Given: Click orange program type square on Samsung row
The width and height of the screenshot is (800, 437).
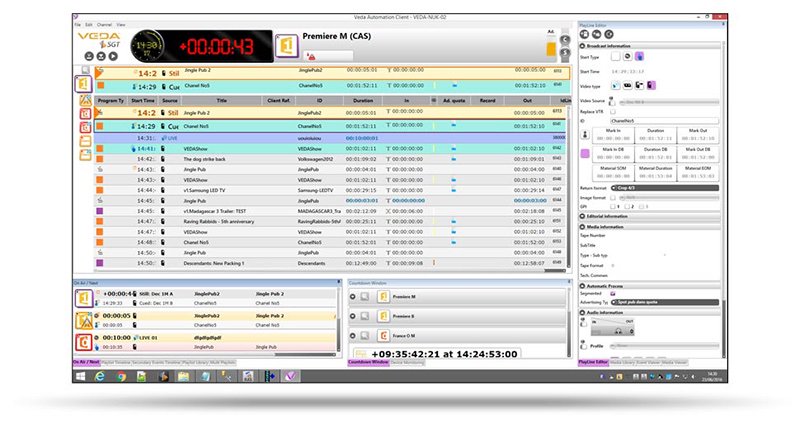Looking at the screenshot, I should tap(100, 190).
